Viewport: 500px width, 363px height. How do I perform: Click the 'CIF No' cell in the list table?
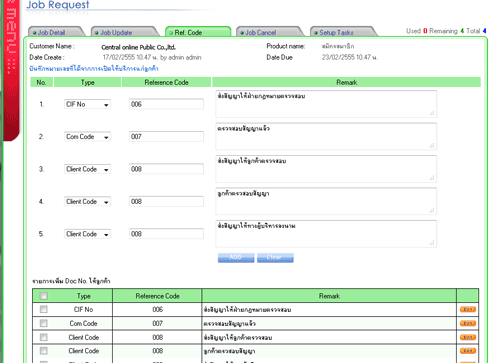tap(83, 310)
